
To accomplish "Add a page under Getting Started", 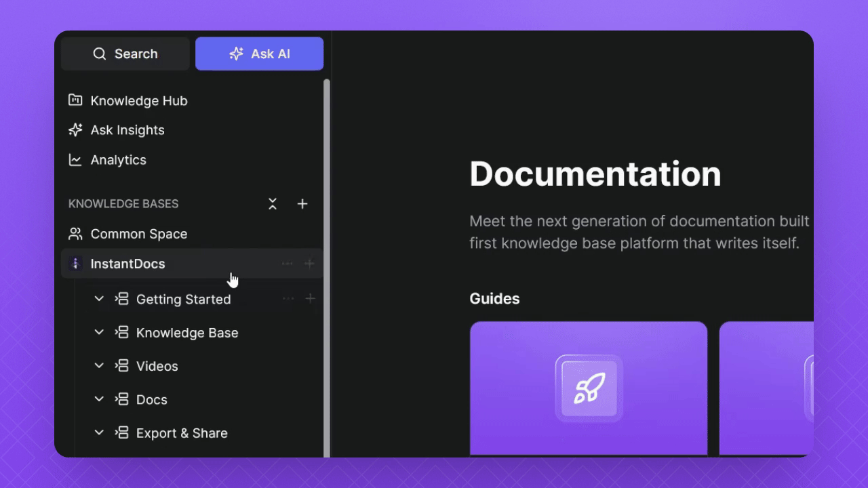I will point(310,298).
